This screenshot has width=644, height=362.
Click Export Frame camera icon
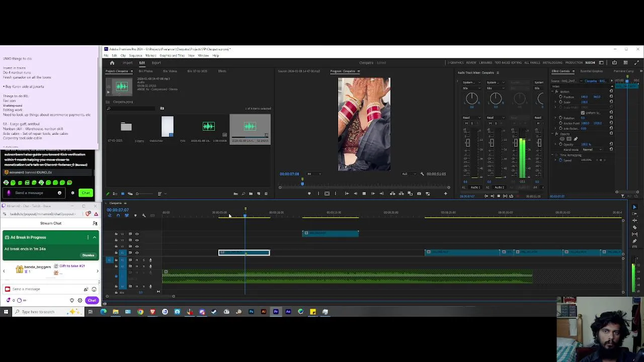[x=419, y=194]
